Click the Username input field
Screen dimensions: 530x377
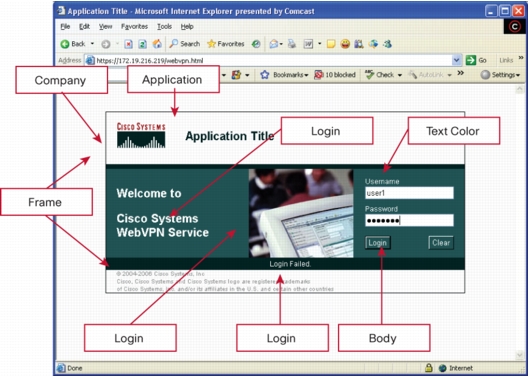pos(409,193)
